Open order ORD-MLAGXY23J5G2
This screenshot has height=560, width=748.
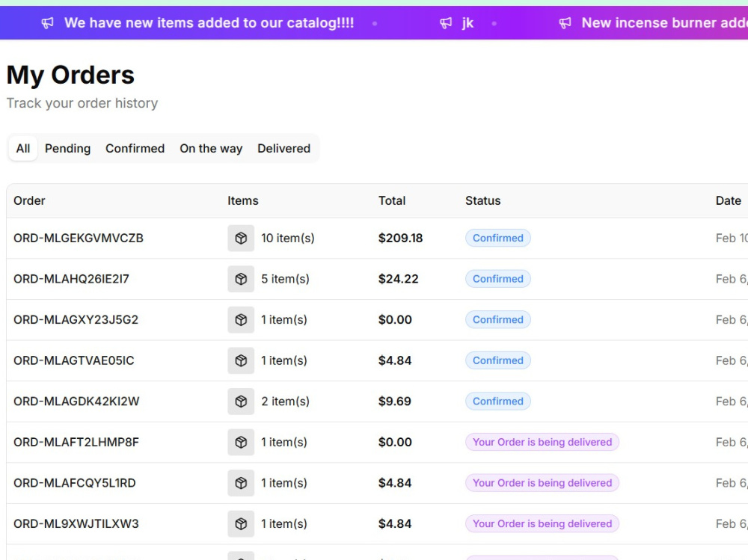[x=76, y=319]
